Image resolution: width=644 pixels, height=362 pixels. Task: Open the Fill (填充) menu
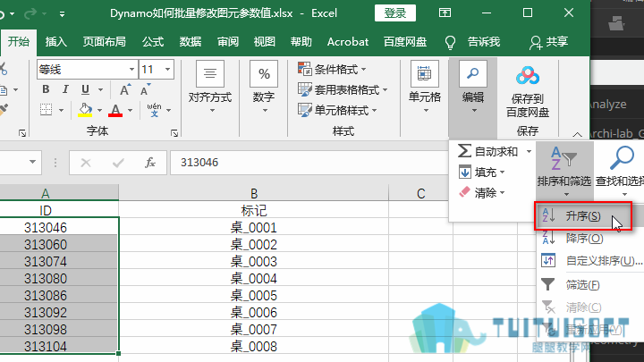tap(481, 172)
